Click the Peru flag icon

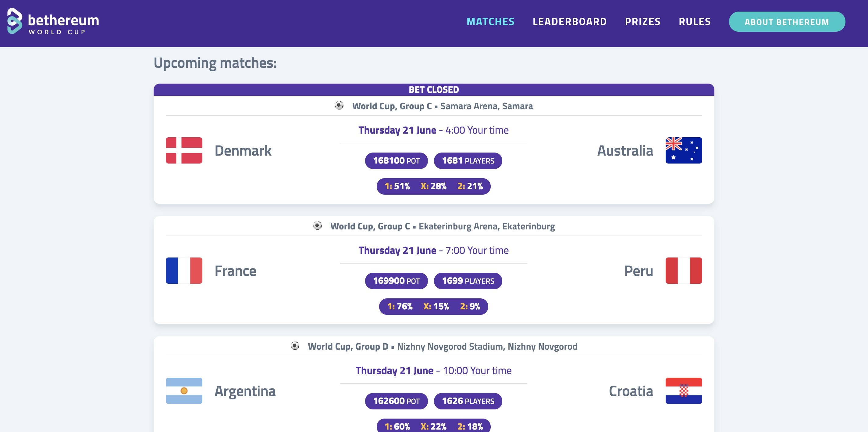[683, 271]
